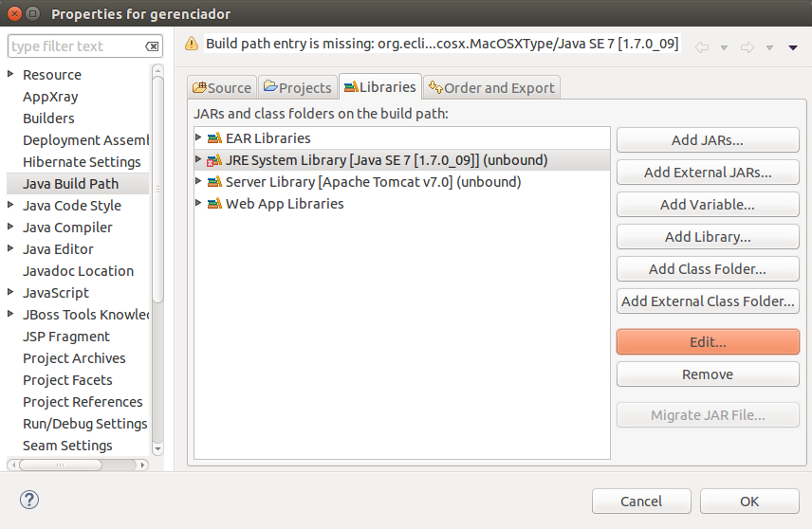812x529 pixels.
Task: Expand the Resource category
Action: point(10,74)
